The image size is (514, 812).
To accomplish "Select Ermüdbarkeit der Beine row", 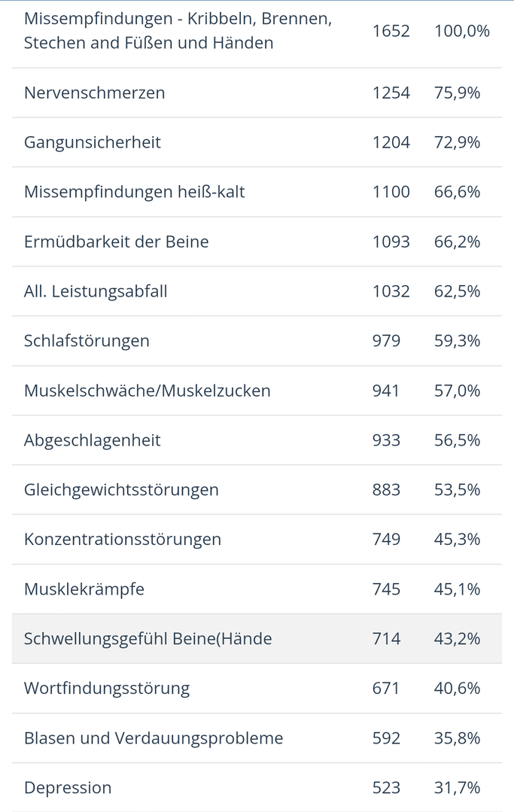I will click(116, 242).
